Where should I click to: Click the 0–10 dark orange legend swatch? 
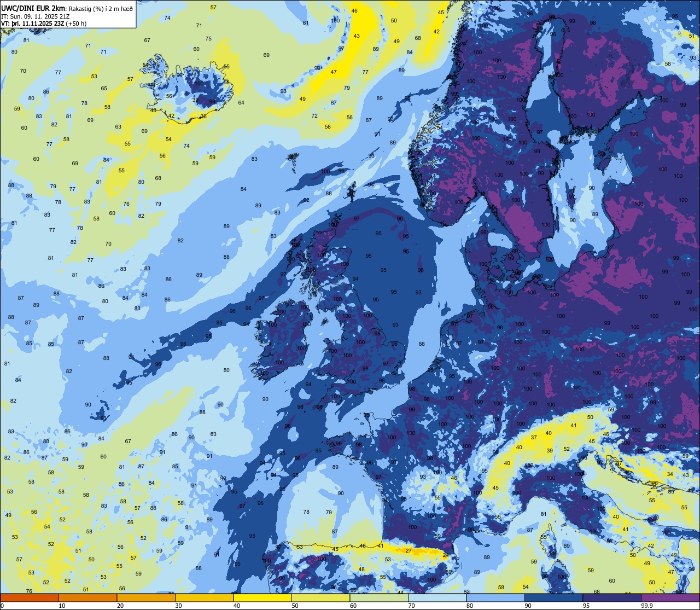[x=30, y=598]
